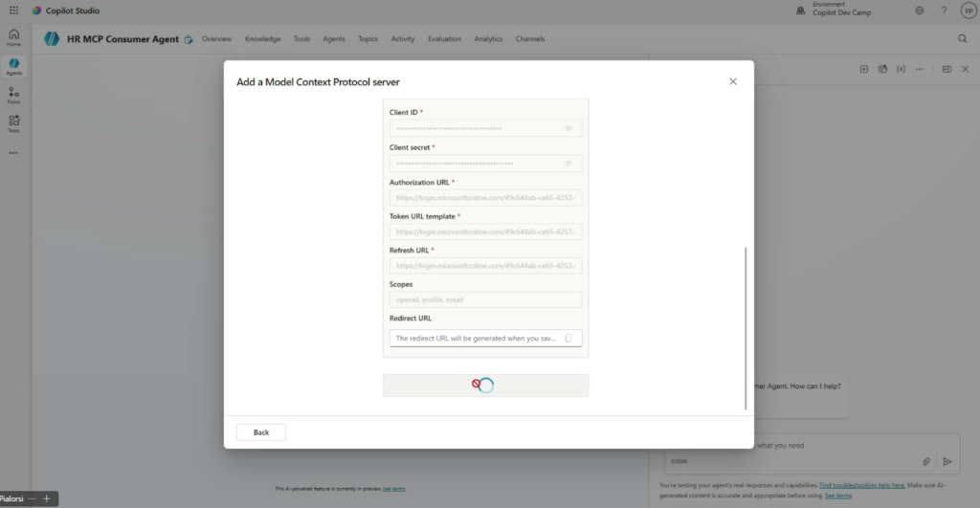Viewport: 980px width, 508px height.
Task: Focus the Refresh URL field
Action: pos(485,266)
